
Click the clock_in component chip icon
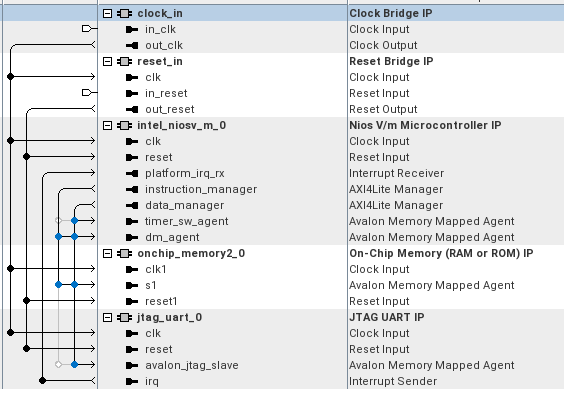(x=124, y=14)
